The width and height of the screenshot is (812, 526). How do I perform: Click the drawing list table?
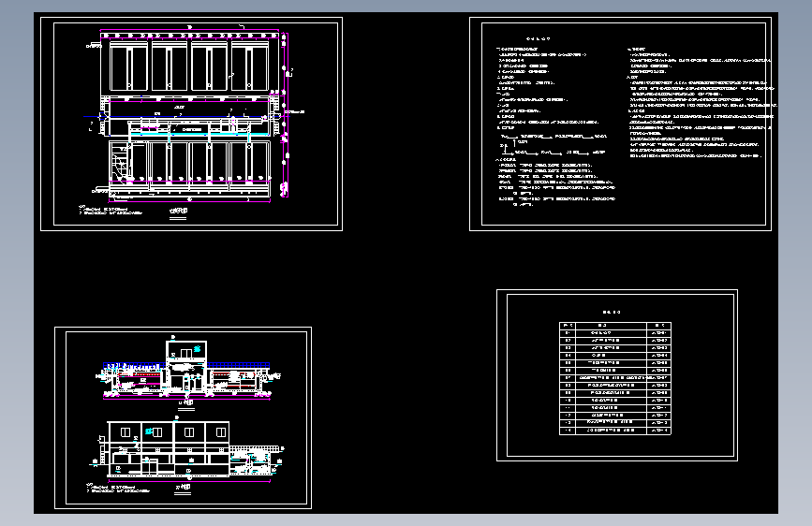pos(615,378)
